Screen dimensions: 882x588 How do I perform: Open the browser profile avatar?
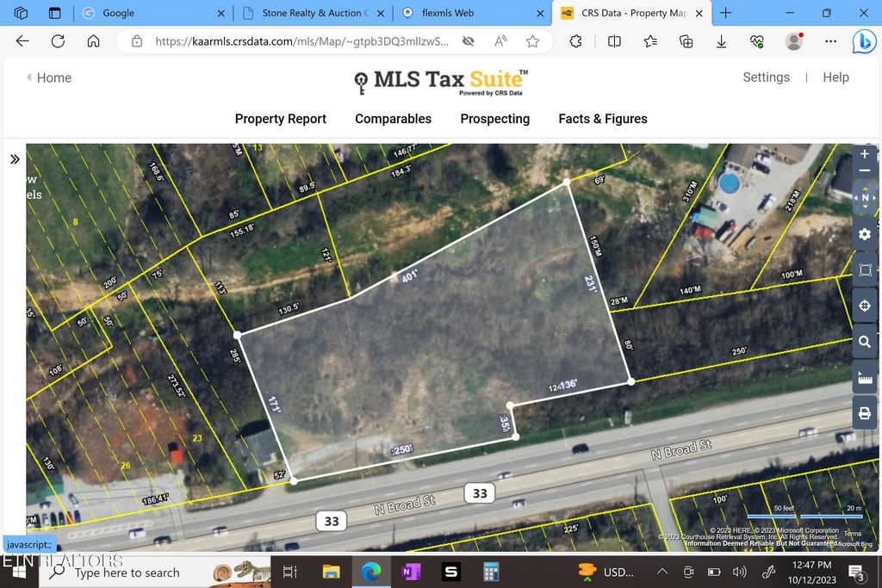coord(792,40)
